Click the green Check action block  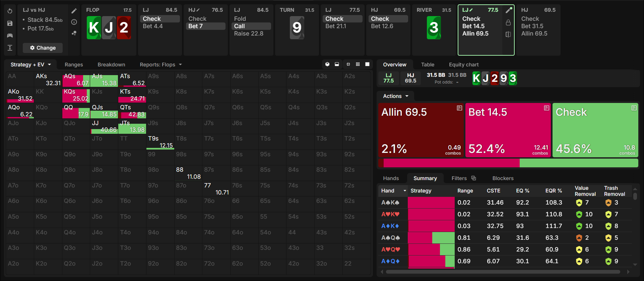pos(595,130)
